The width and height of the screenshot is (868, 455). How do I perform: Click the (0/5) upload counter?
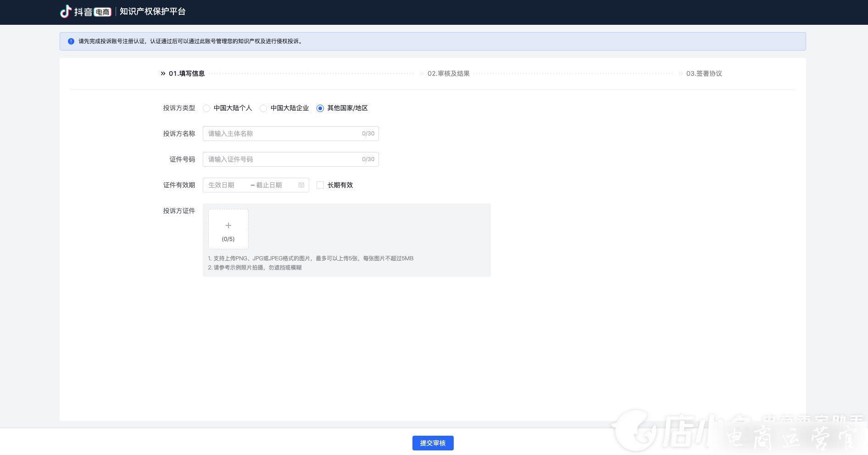pos(228,239)
